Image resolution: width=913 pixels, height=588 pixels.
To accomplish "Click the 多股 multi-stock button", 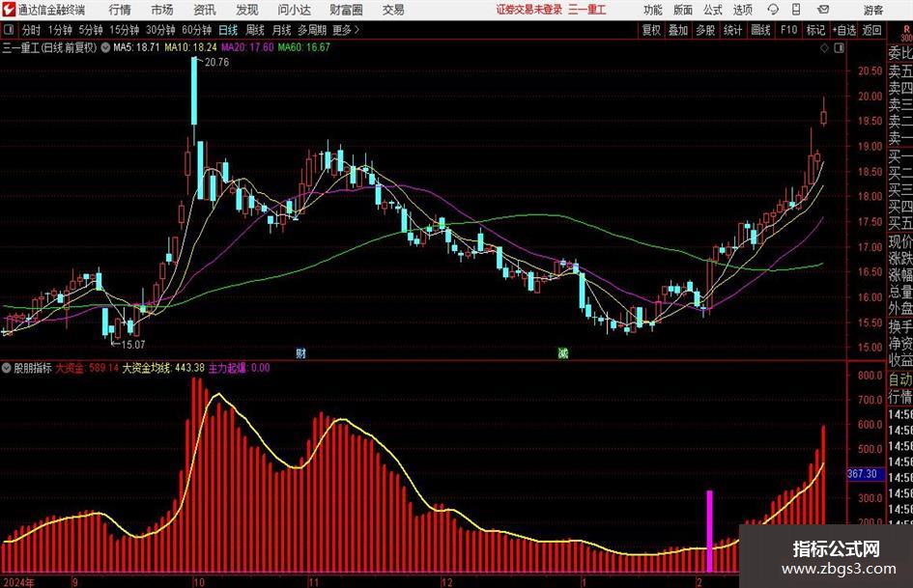I will [705, 30].
